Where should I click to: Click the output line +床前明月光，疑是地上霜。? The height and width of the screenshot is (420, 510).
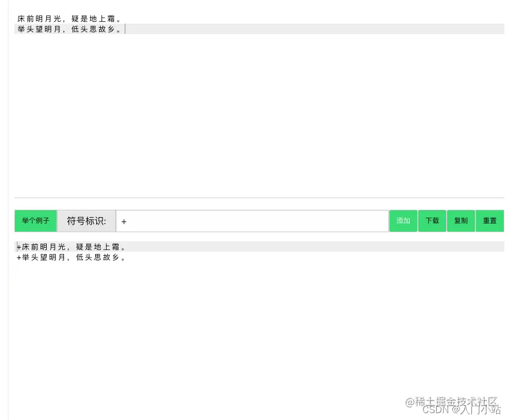[259, 247]
